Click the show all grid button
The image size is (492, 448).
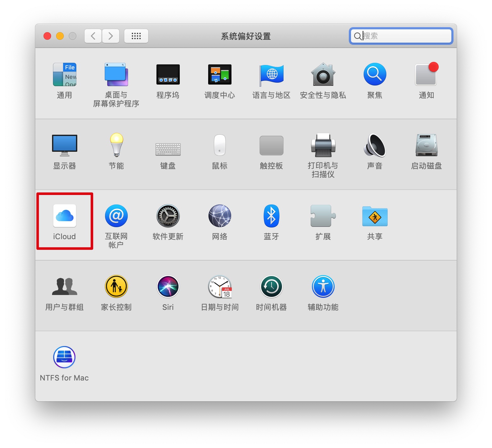coord(136,36)
